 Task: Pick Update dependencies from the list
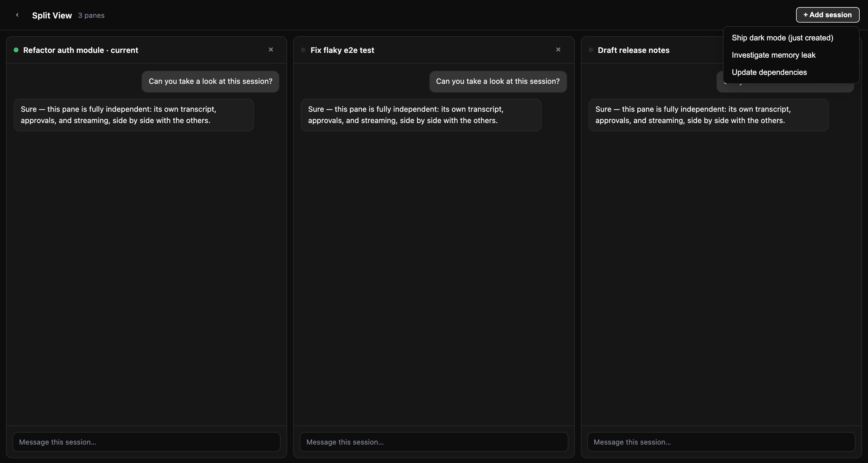791,72
